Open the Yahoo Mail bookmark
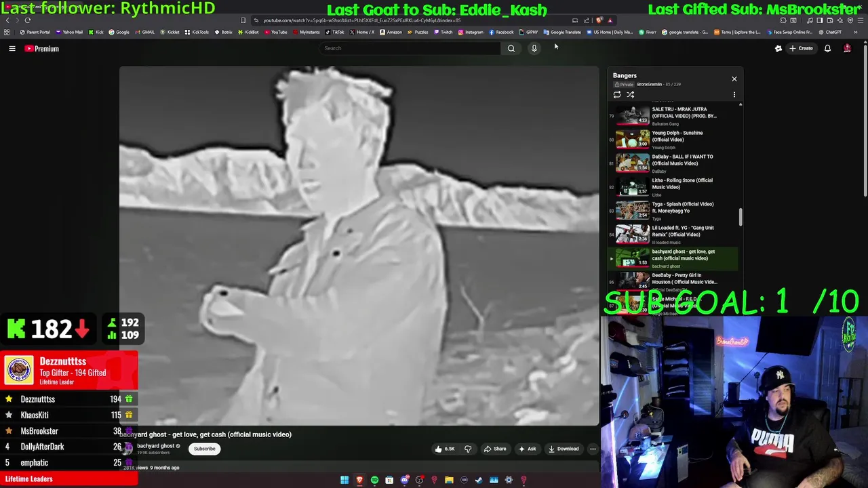The image size is (868, 488). [70, 33]
